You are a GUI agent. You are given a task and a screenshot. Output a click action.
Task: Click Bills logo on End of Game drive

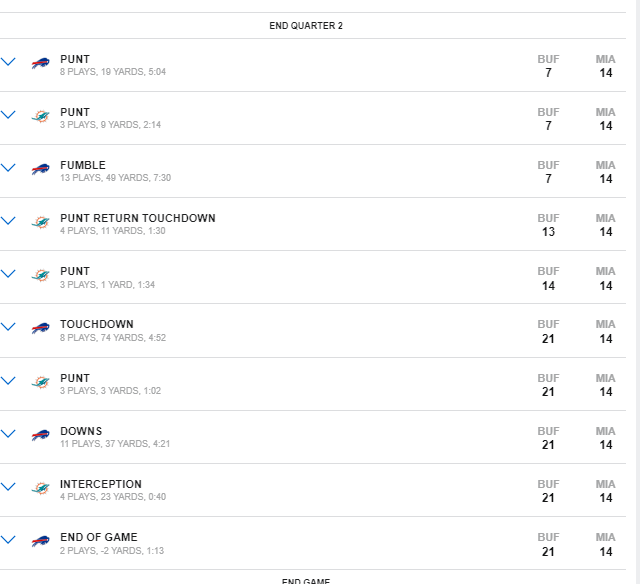[40, 541]
